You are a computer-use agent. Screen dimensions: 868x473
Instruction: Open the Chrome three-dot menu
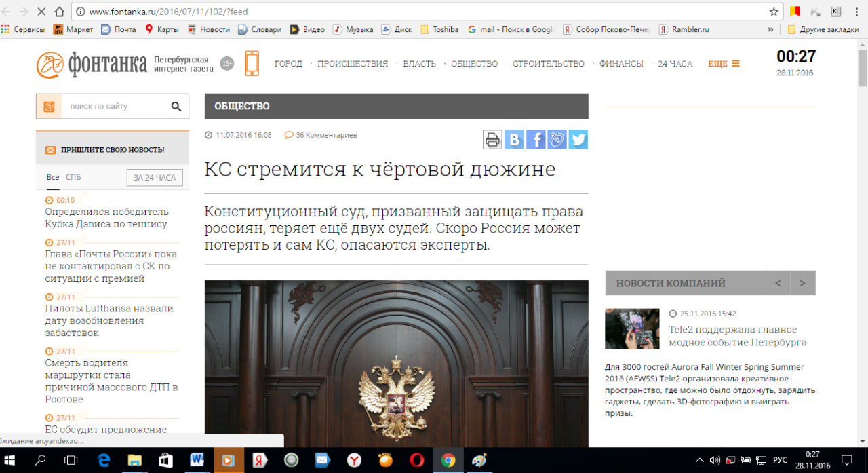point(856,12)
